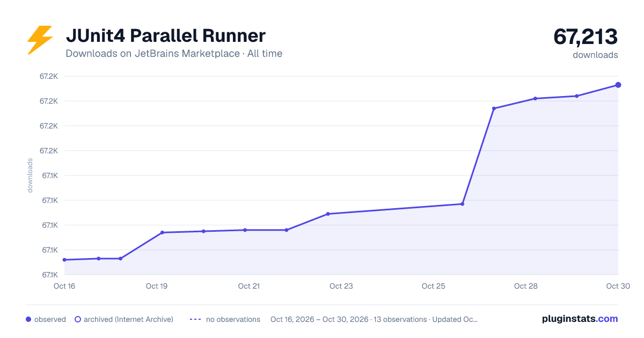Click the topmost 67.2K y-axis label
644x338 pixels.
[48, 76]
